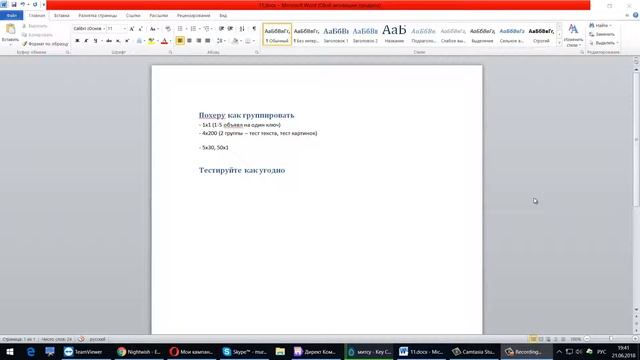The width and height of the screenshot is (640, 360).
Task: Open the font color dropdown arrow
Action: 170,41
